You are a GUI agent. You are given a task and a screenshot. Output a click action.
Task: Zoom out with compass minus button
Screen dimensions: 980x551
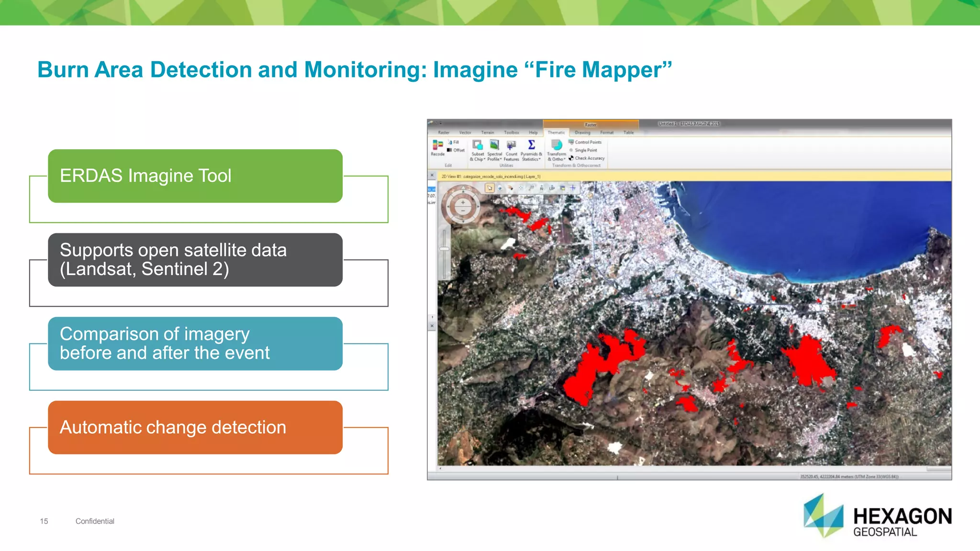point(463,210)
